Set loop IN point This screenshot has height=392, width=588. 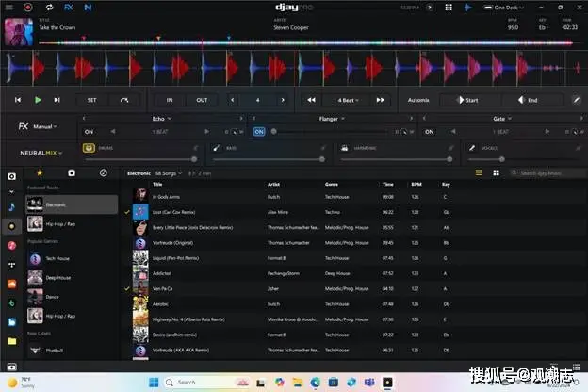click(170, 100)
